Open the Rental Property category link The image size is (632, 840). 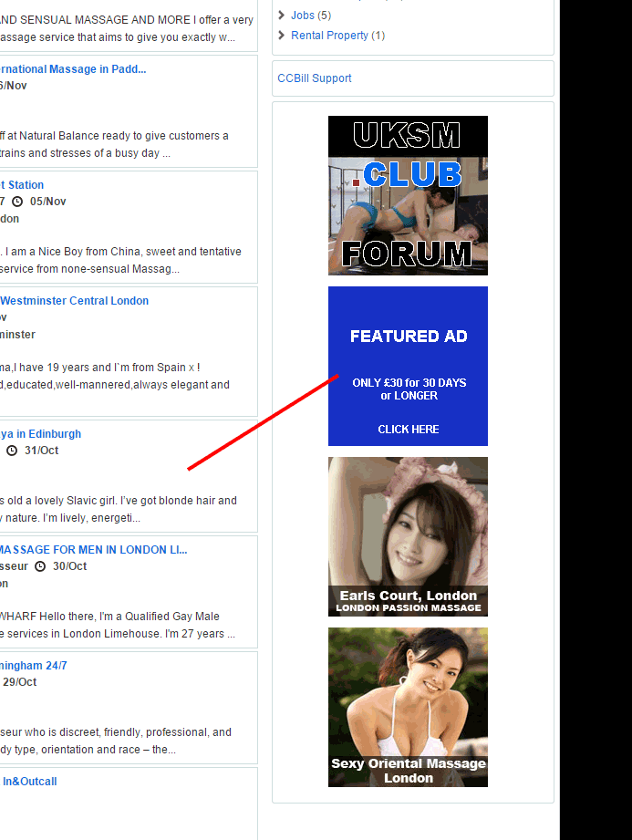(329, 36)
